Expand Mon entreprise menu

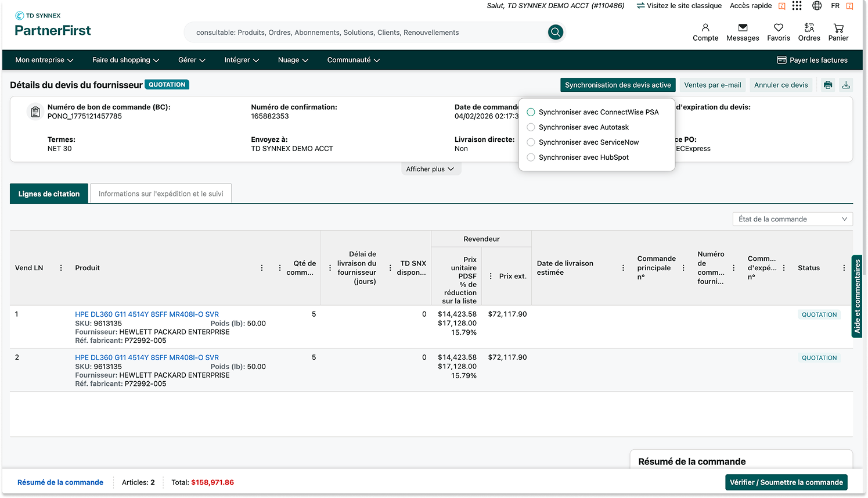(x=44, y=60)
